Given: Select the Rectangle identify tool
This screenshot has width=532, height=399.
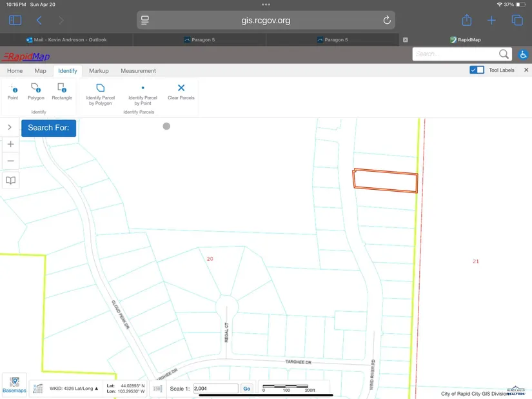Looking at the screenshot, I should (x=62, y=91).
